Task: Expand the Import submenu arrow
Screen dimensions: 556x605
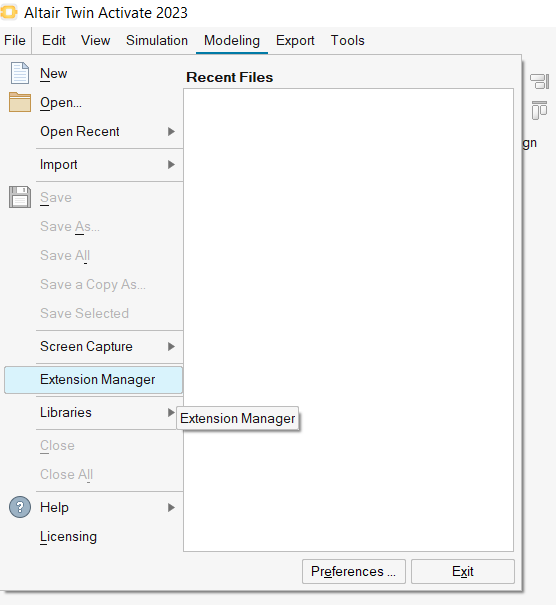Action: (171, 165)
